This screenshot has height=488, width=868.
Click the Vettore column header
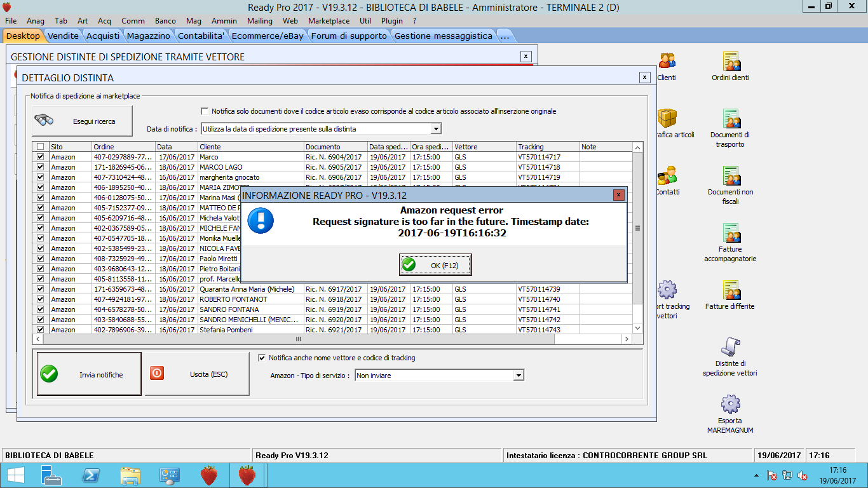point(484,147)
